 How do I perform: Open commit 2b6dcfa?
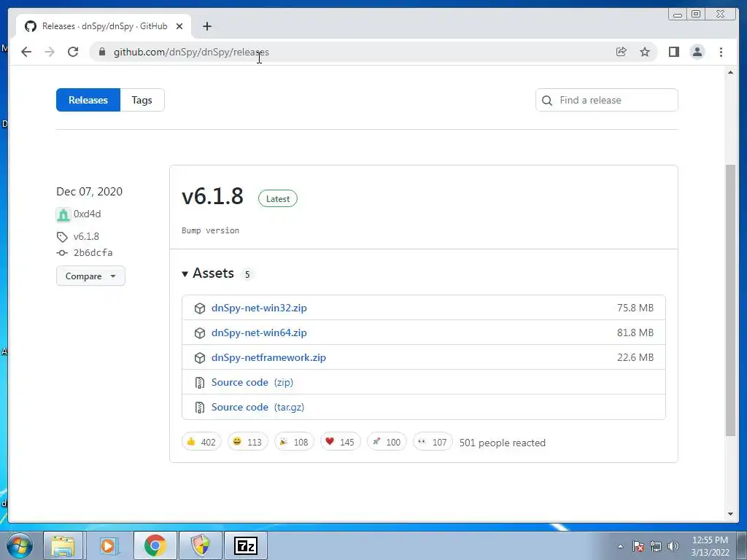click(x=93, y=253)
